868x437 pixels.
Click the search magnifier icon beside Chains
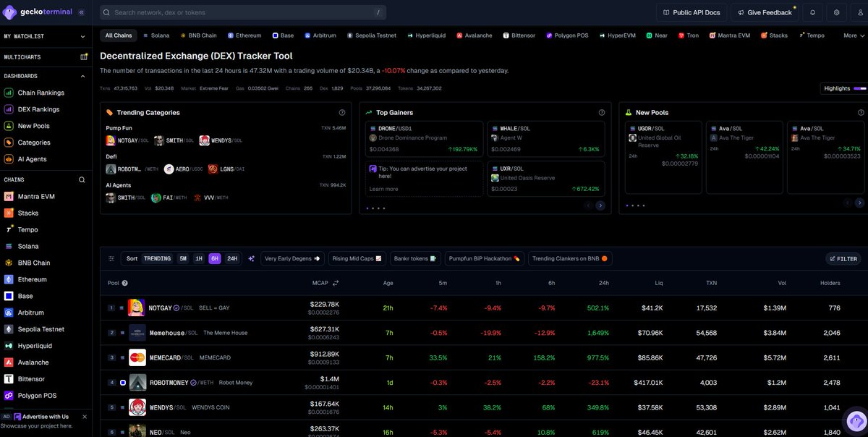point(82,180)
